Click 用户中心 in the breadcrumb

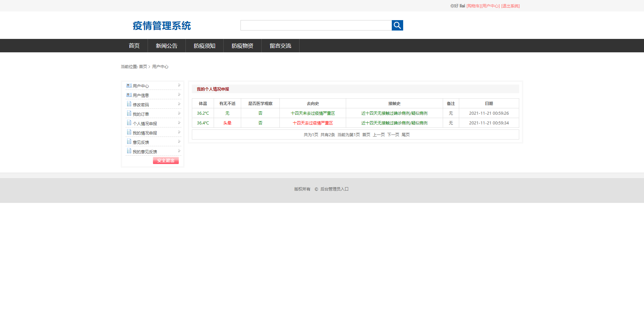pyautogui.click(x=160, y=67)
